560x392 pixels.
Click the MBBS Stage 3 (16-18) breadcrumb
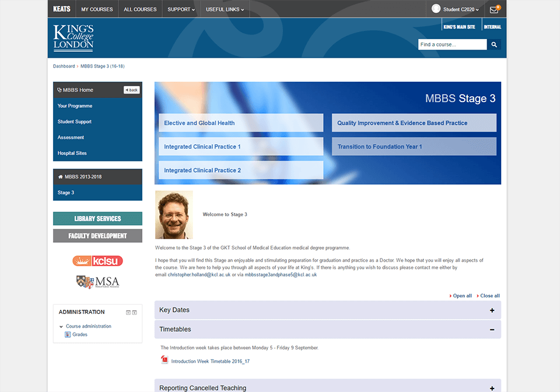(103, 66)
